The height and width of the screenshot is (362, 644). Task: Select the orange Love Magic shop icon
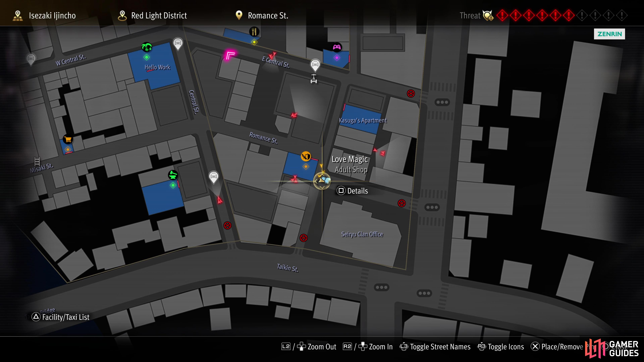pos(306,156)
